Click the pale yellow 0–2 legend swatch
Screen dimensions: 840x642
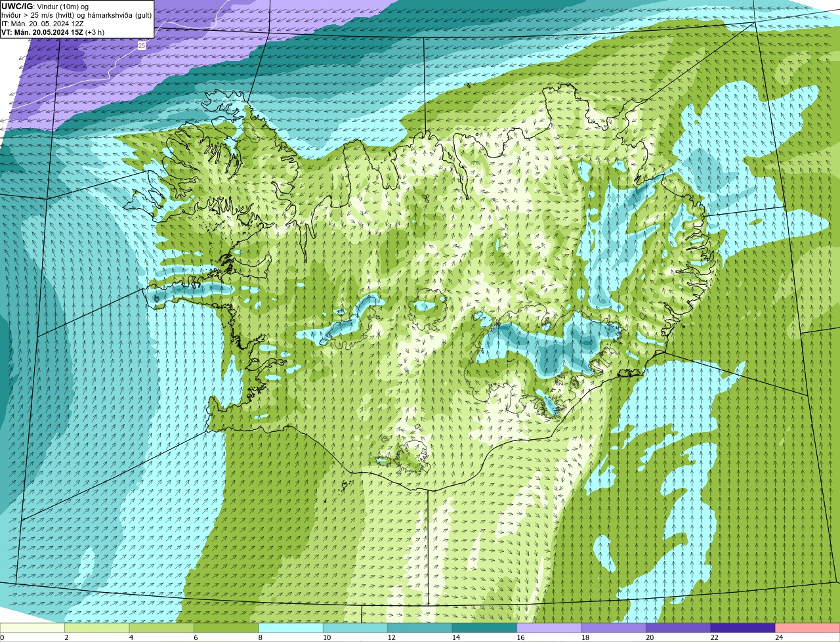33,628
